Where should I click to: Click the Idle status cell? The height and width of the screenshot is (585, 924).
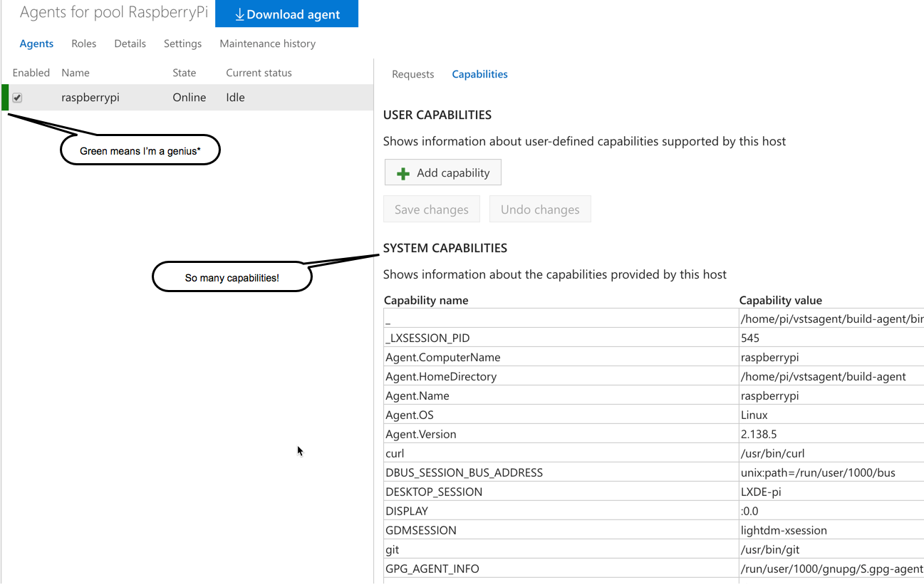pyautogui.click(x=235, y=98)
